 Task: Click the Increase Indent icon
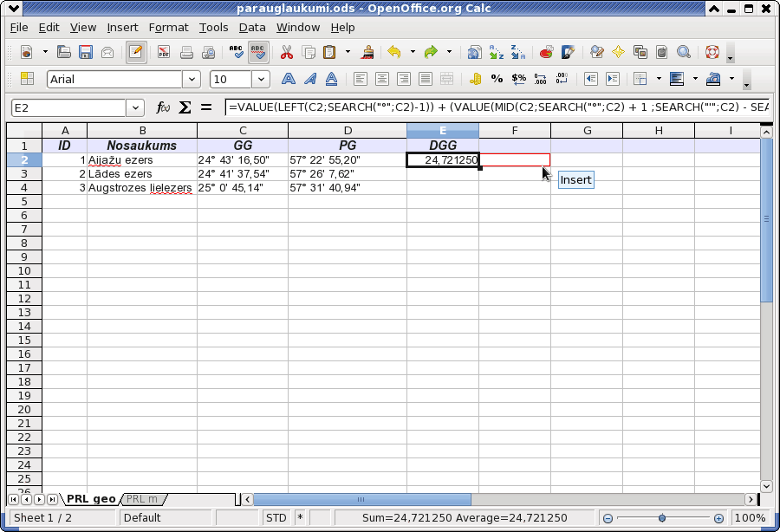(613, 79)
